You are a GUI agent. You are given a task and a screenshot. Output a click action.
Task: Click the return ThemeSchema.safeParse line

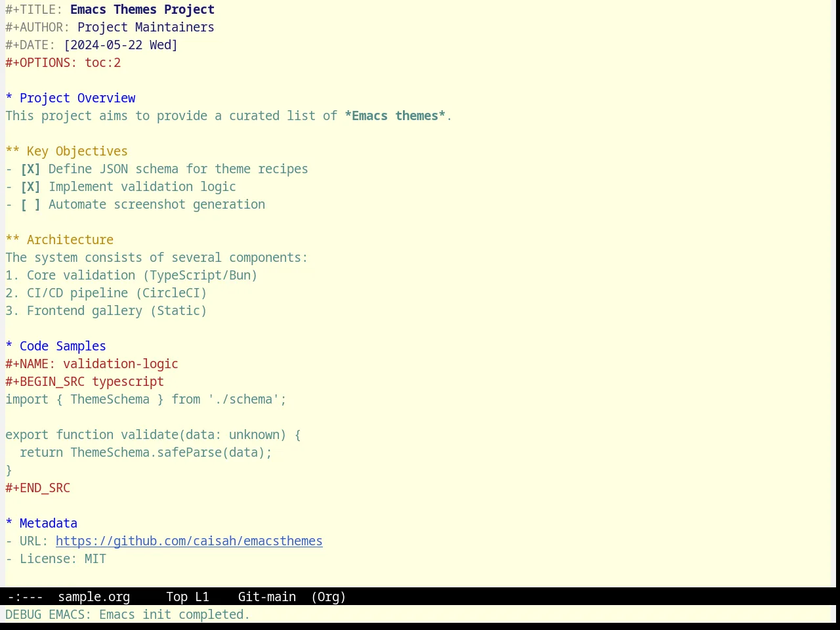[146, 452]
